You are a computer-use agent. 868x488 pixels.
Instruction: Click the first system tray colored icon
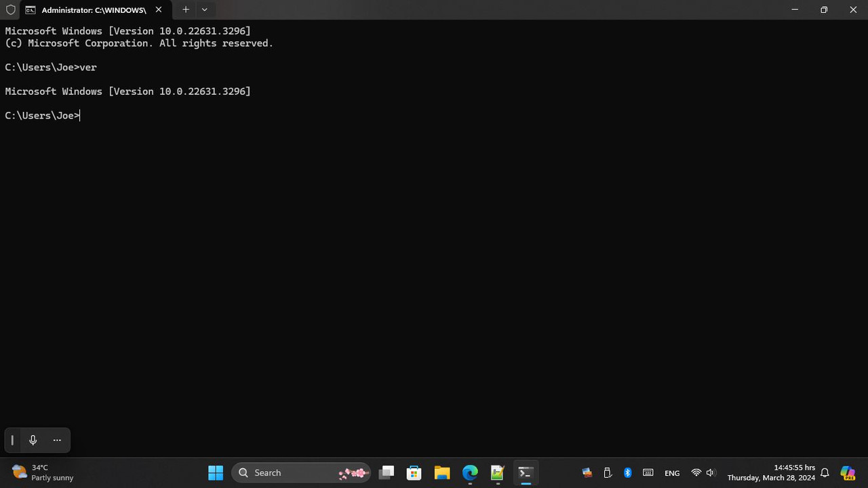587,472
